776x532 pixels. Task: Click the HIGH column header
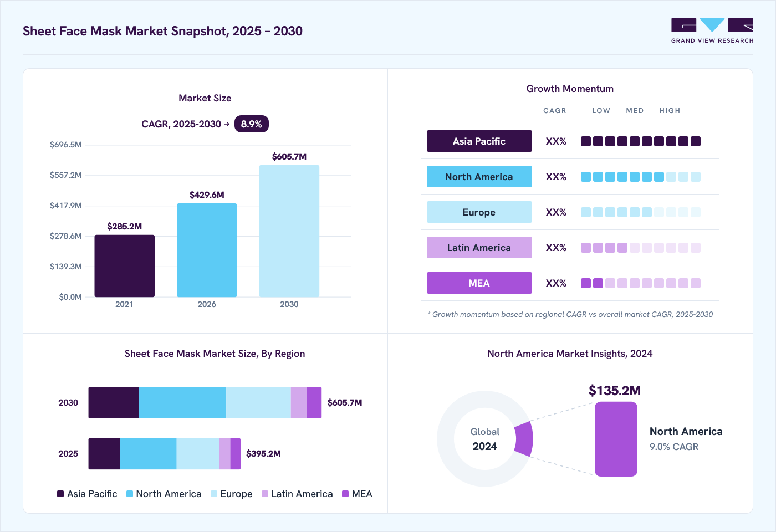(670, 111)
